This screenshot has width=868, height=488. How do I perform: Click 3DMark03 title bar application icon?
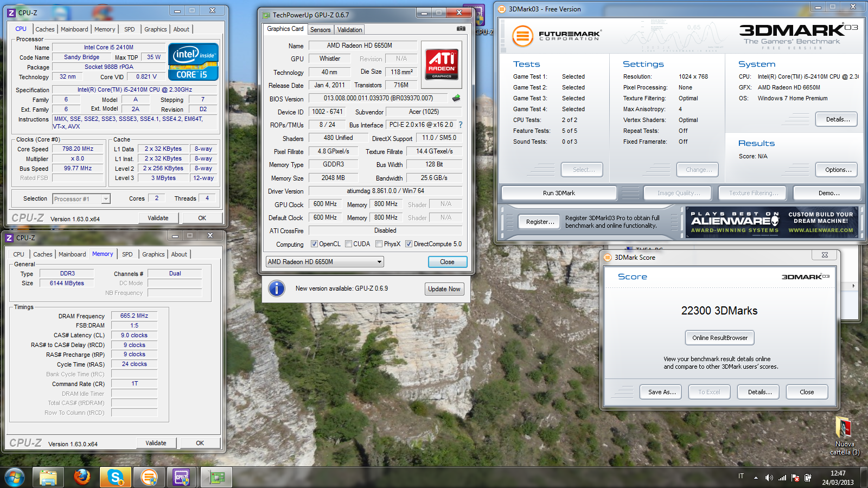pyautogui.click(x=502, y=9)
